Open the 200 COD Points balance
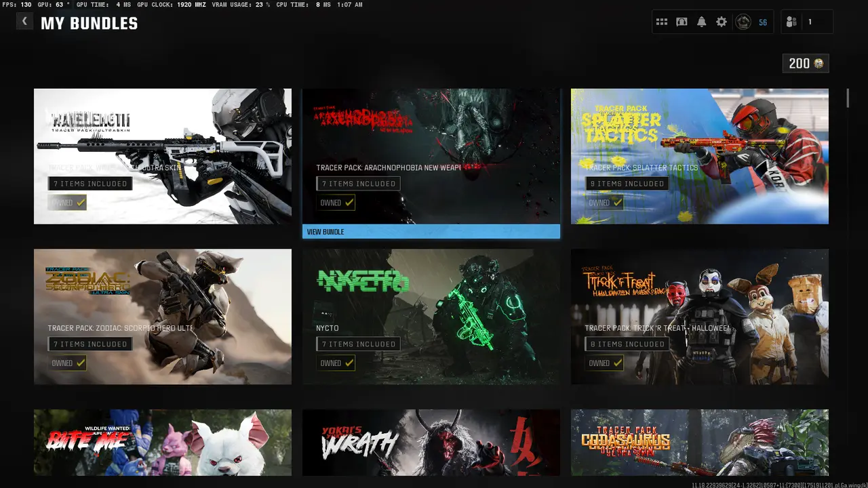 tap(806, 63)
